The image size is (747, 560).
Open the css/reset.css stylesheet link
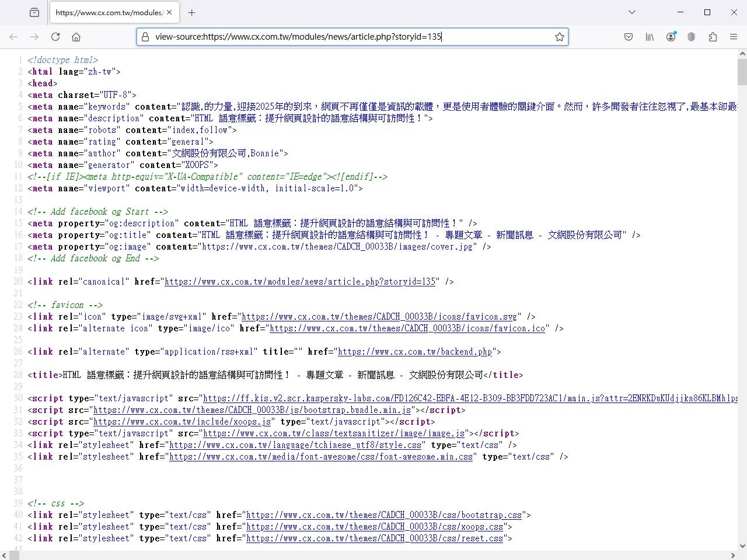(375, 538)
